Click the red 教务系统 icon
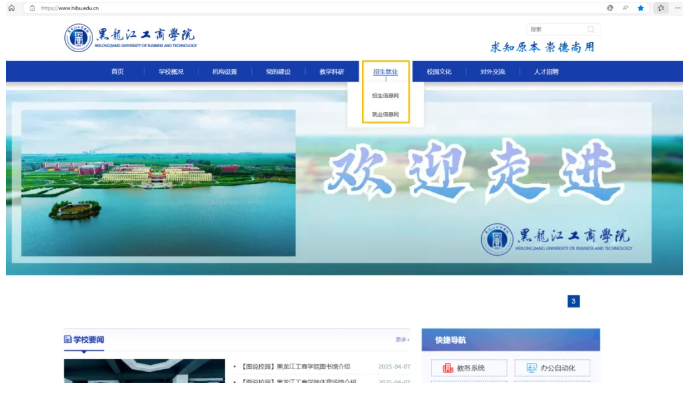 click(448, 368)
